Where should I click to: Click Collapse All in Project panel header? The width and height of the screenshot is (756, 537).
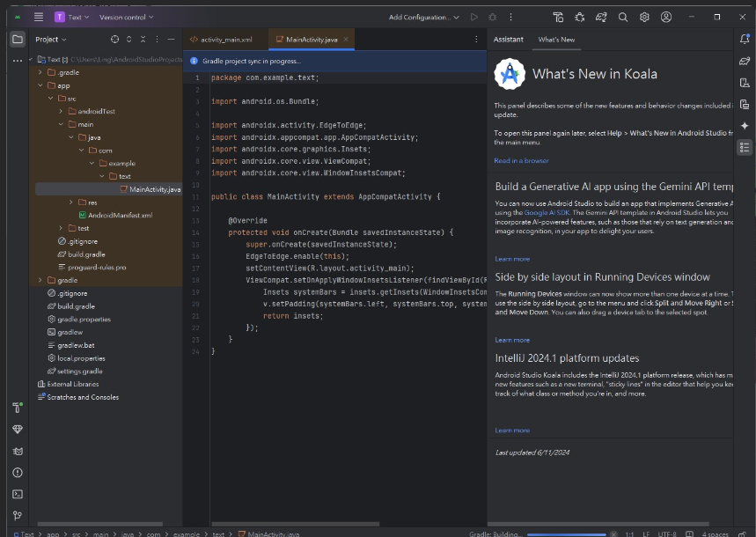[x=143, y=39]
